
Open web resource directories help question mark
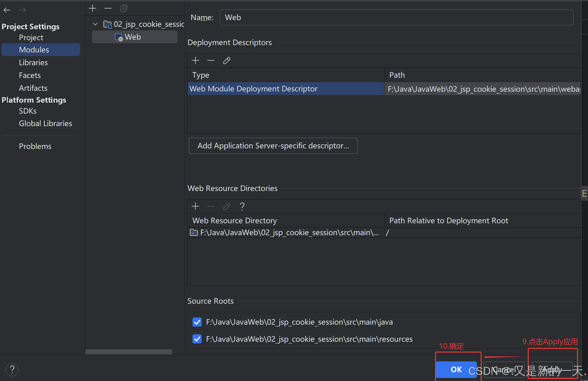click(x=242, y=206)
